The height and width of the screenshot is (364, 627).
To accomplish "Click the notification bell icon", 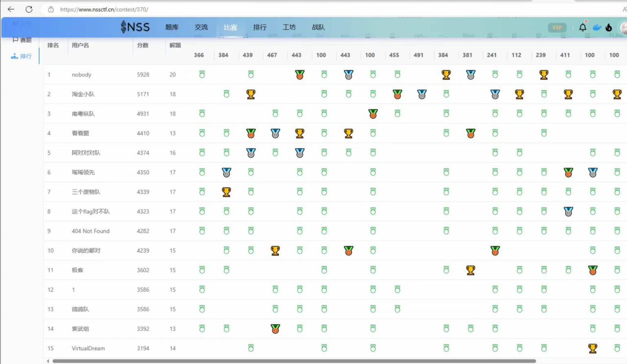I will (x=582, y=28).
